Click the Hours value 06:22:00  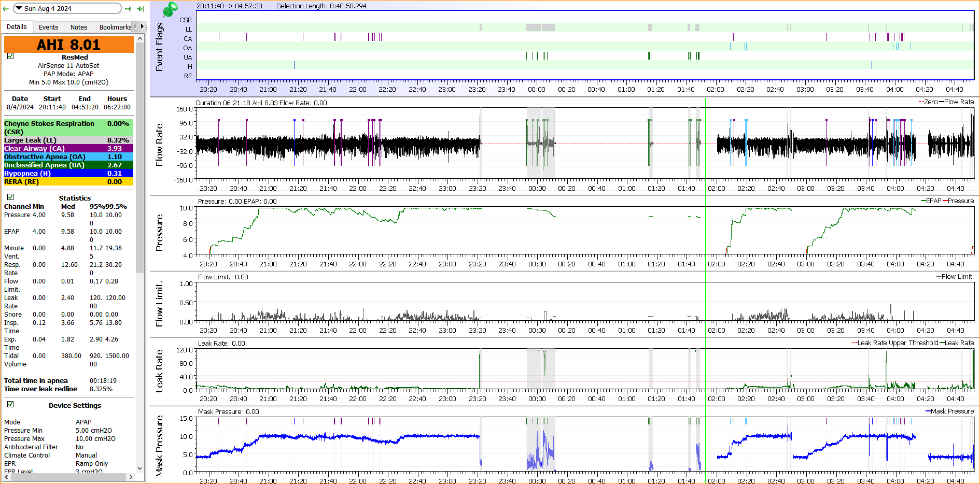click(x=117, y=107)
